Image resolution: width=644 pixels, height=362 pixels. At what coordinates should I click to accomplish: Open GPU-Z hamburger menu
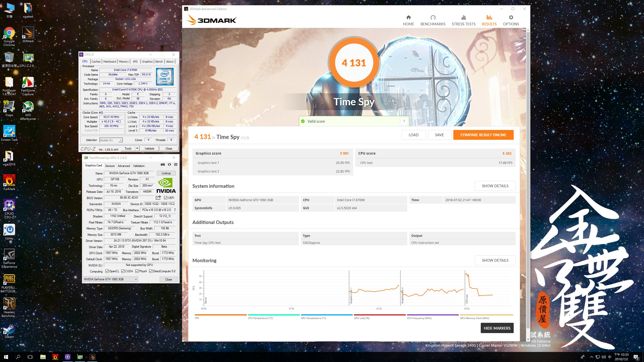click(x=176, y=164)
